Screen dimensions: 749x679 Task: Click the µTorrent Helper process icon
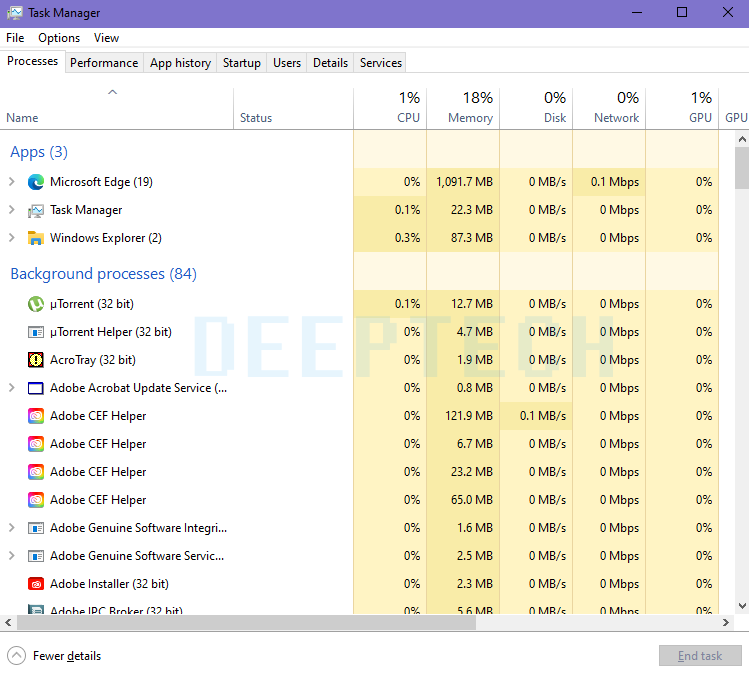pos(36,332)
